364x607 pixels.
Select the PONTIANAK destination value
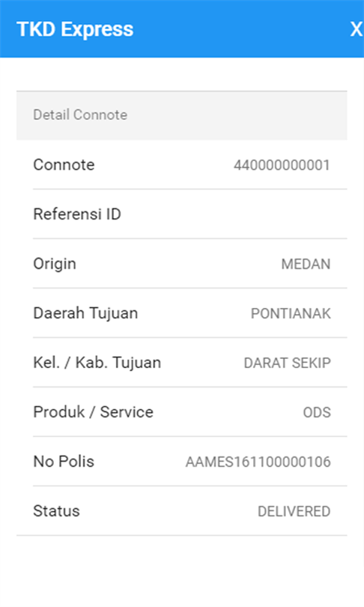(291, 313)
